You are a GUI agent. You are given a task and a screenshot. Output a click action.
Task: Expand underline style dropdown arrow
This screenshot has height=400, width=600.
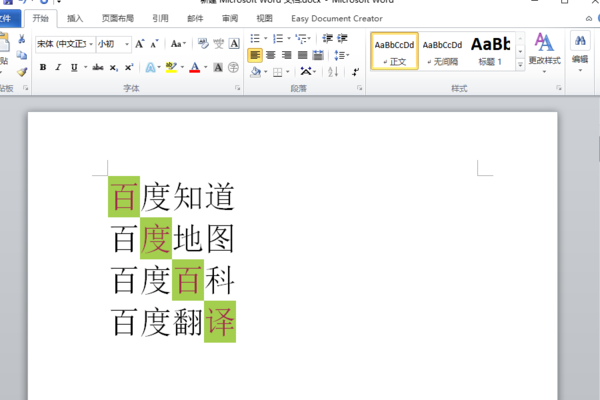[x=85, y=67]
